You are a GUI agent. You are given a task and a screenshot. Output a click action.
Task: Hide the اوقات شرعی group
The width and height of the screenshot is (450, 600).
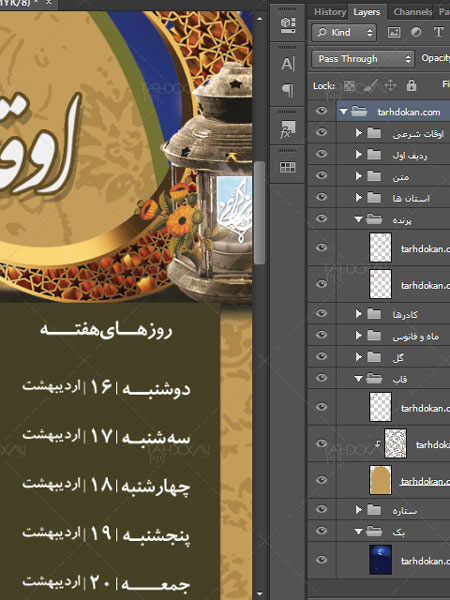pyautogui.click(x=322, y=132)
